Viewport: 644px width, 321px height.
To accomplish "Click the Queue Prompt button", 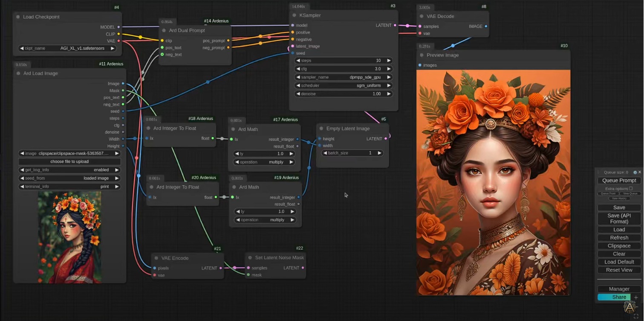I will point(619,181).
